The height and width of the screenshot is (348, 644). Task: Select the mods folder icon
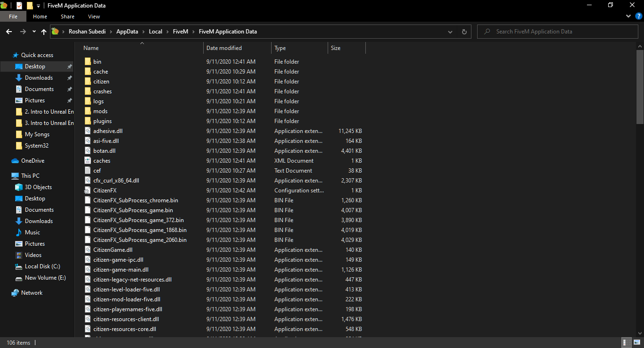[88, 111]
